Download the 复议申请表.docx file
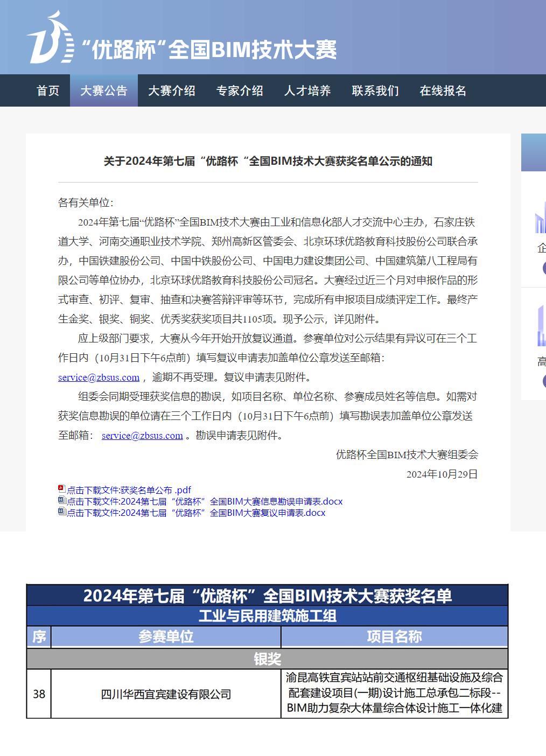546x756 pixels. pyautogui.click(x=196, y=513)
